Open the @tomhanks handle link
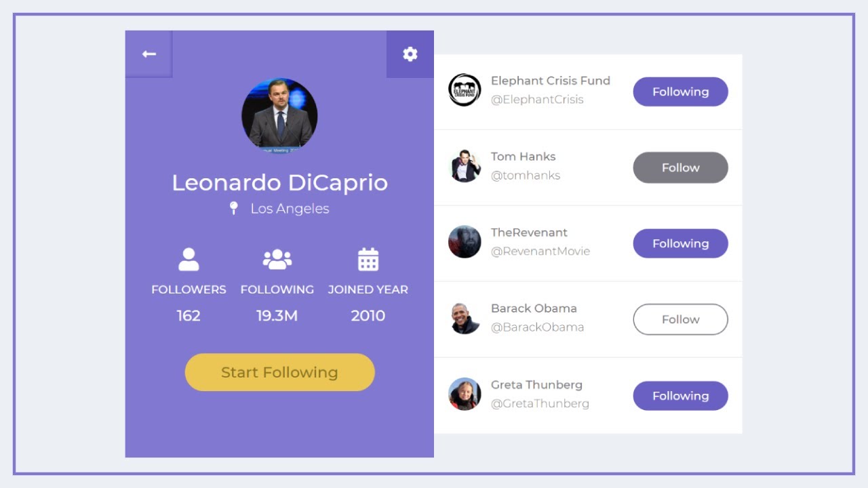 pos(526,176)
